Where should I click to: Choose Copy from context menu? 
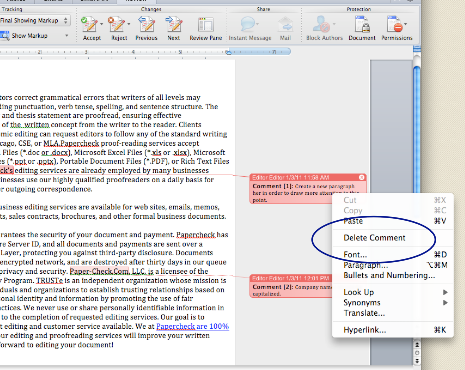(x=393, y=211)
